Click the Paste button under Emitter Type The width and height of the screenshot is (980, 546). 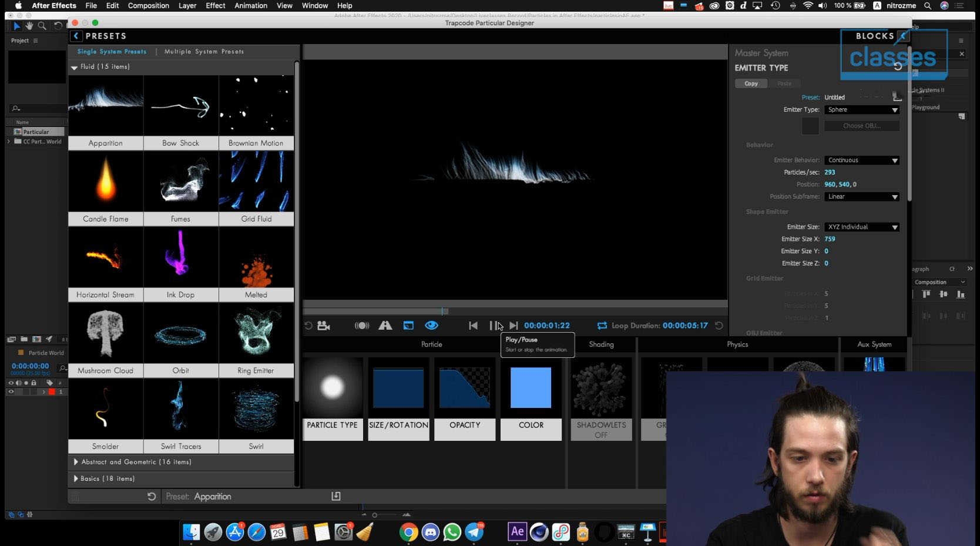click(784, 83)
